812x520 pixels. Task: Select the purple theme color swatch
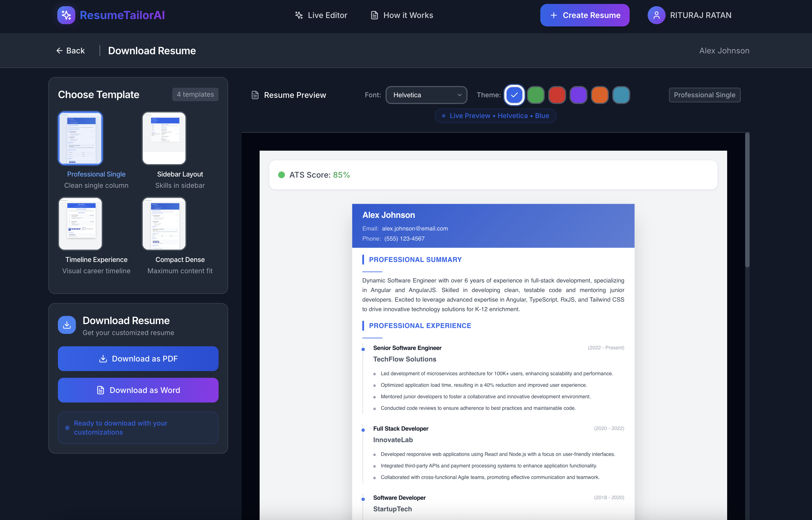tap(579, 95)
